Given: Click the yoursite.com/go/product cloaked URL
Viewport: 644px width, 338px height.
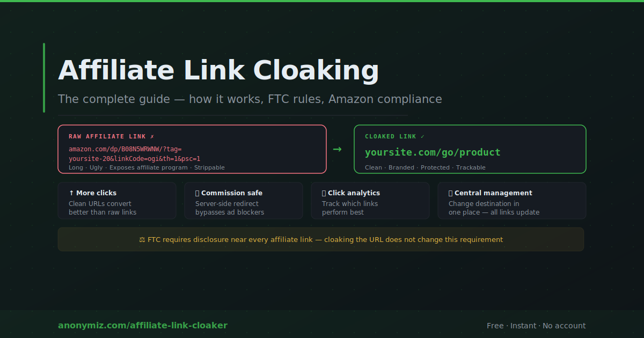Looking at the screenshot, I should click(x=433, y=152).
